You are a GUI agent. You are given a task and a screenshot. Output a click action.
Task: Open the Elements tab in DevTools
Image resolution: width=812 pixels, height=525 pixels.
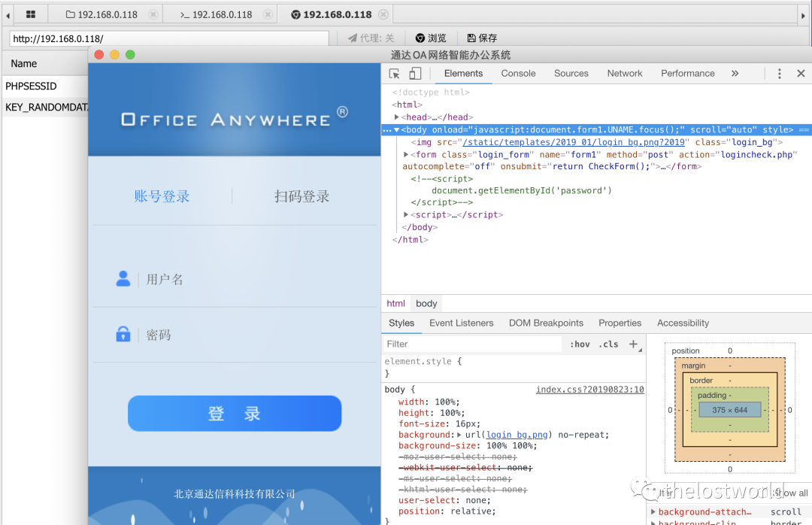(x=463, y=74)
